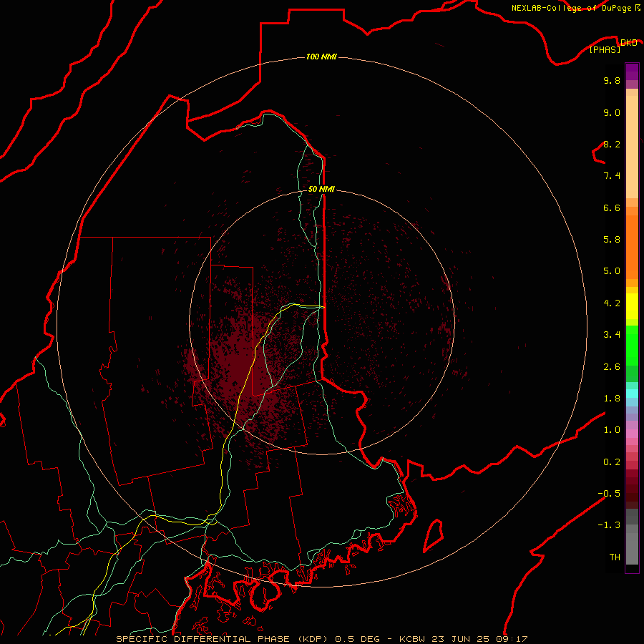This screenshot has width=644, height=644.
Task: Click the 5.8 scale value
Action: pos(612,240)
